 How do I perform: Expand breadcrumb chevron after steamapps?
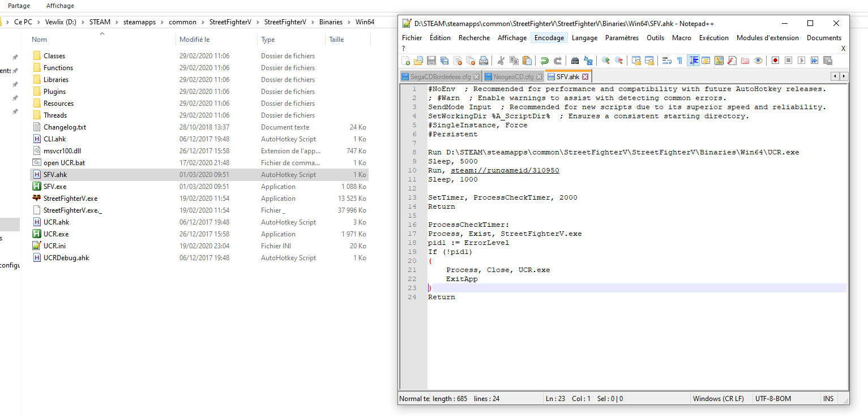click(164, 22)
